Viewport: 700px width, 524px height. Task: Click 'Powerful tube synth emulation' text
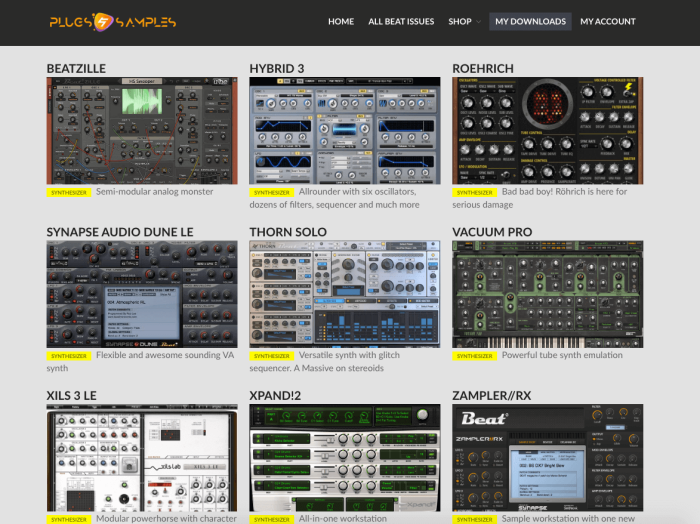562,355
